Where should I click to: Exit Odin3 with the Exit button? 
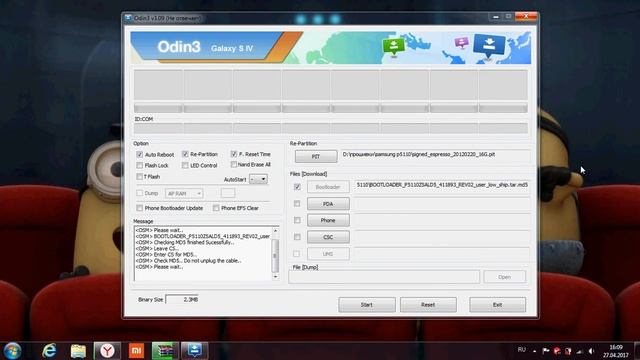coord(498,305)
